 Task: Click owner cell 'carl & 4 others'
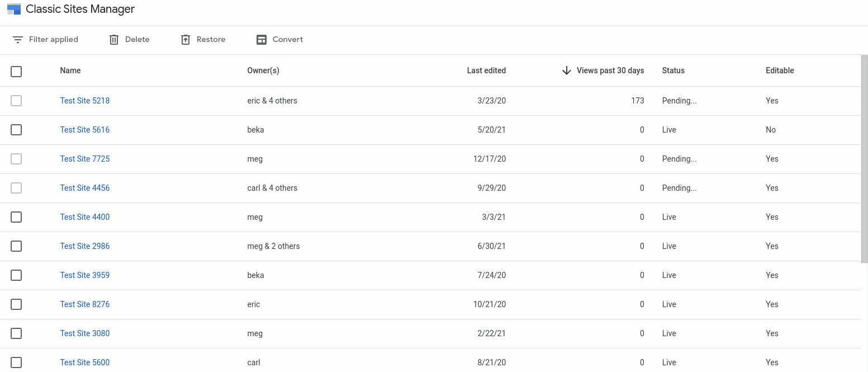pyautogui.click(x=272, y=188)
